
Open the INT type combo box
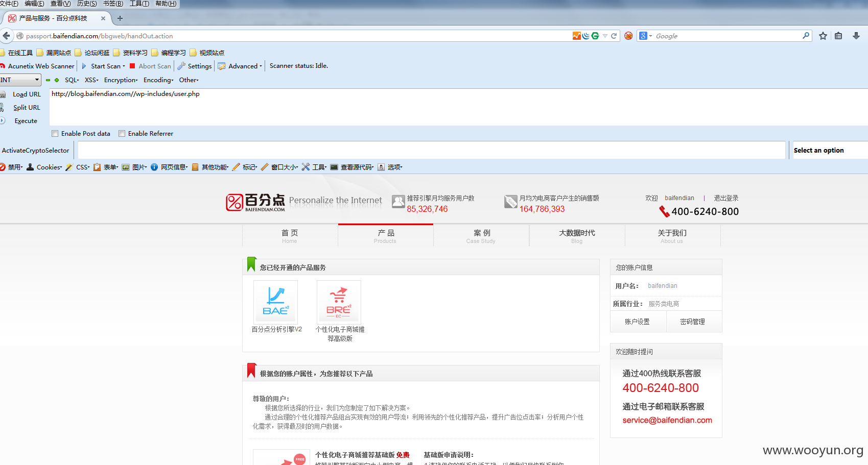[20, 80]
